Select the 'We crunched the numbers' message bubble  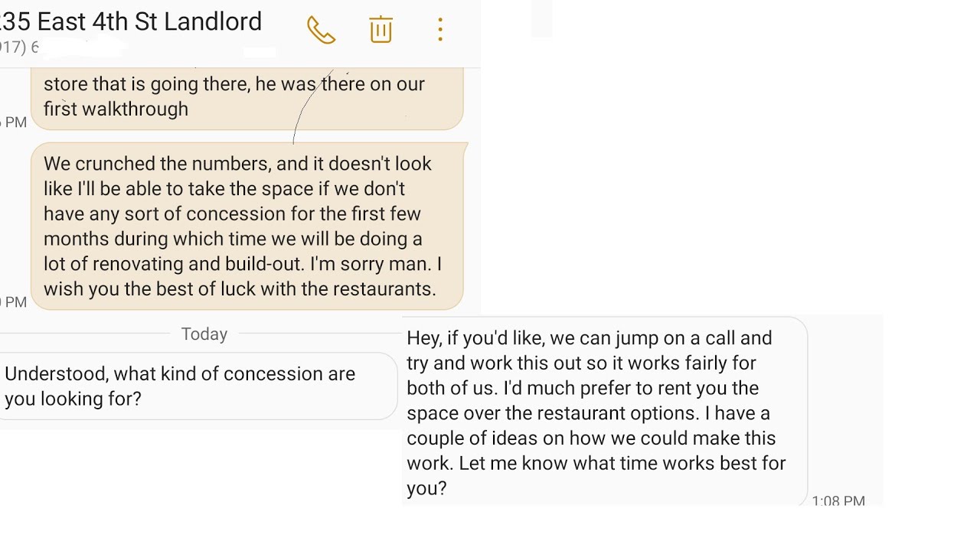[247, 227]
